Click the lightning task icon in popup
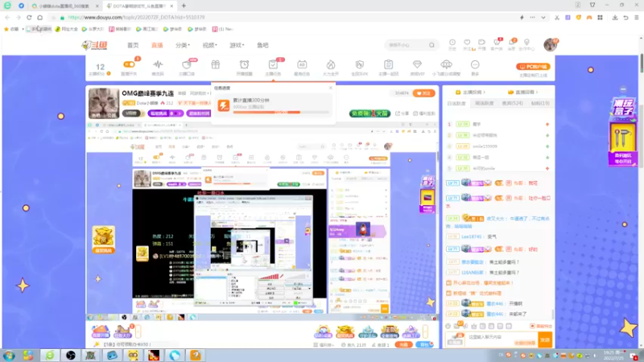 tap(224, 105)
